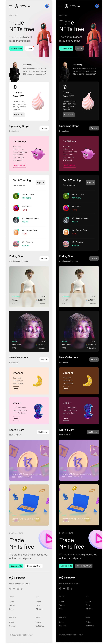The height and width of the screenshot is (644, 108).
Task: Open the Instagram icon in light theme footer
Action: (x=18, y=588)
